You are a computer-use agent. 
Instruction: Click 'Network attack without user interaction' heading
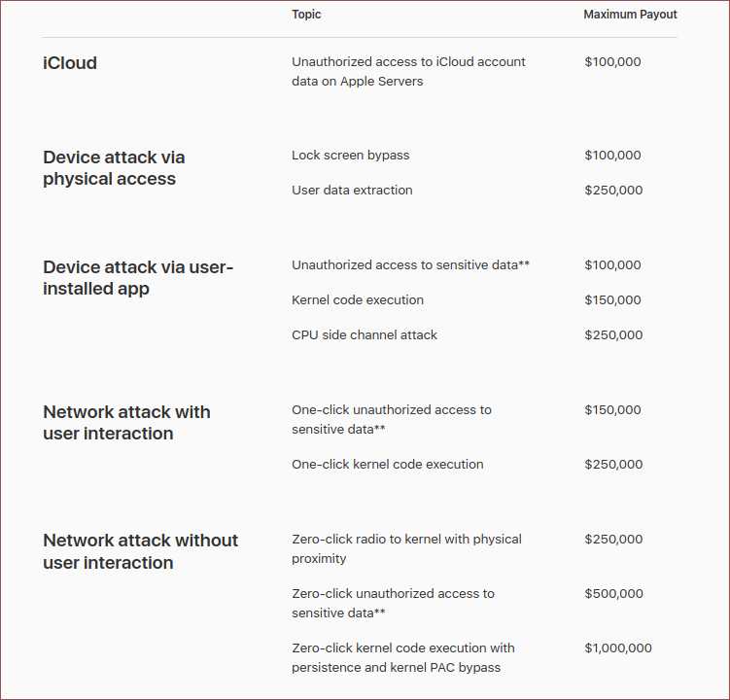coord(140,551)
